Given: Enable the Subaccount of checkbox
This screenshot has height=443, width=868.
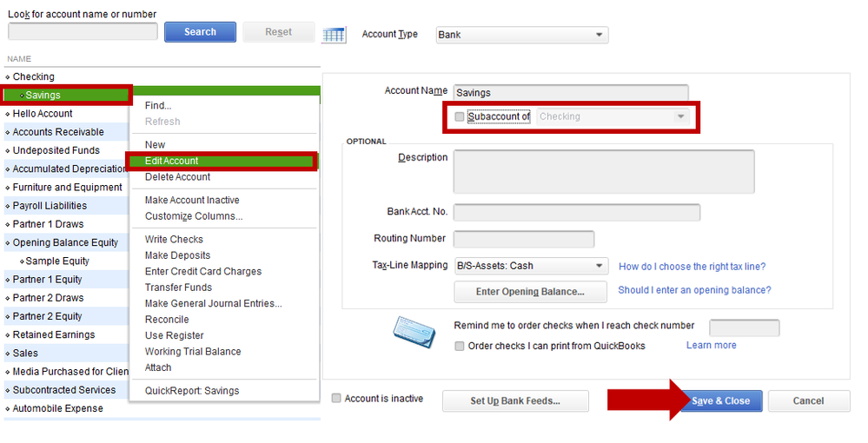Looking at the screenshot, I should point(459,116).
